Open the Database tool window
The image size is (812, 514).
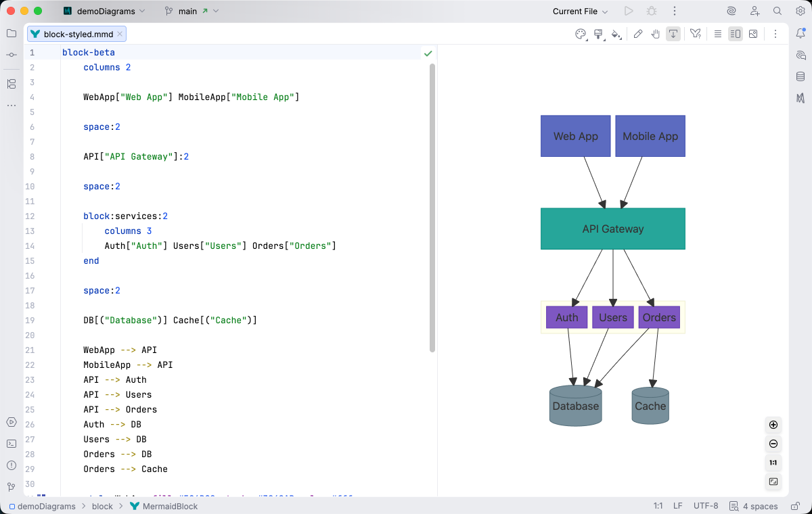(x=800, y=76)
